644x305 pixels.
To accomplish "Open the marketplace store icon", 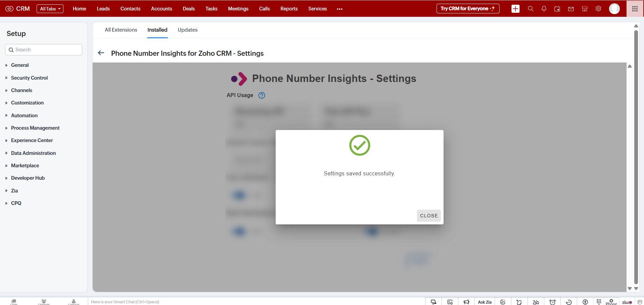I will [585, 9].
